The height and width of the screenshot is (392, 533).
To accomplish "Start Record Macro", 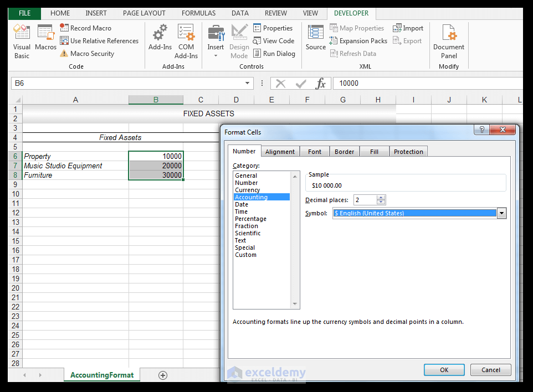I will coord(86,28).
